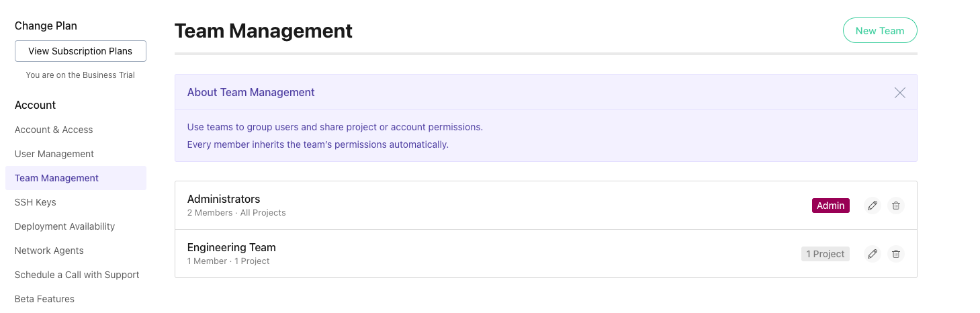
Task: Open the Engineering Team row
Action: coord(232,248)
